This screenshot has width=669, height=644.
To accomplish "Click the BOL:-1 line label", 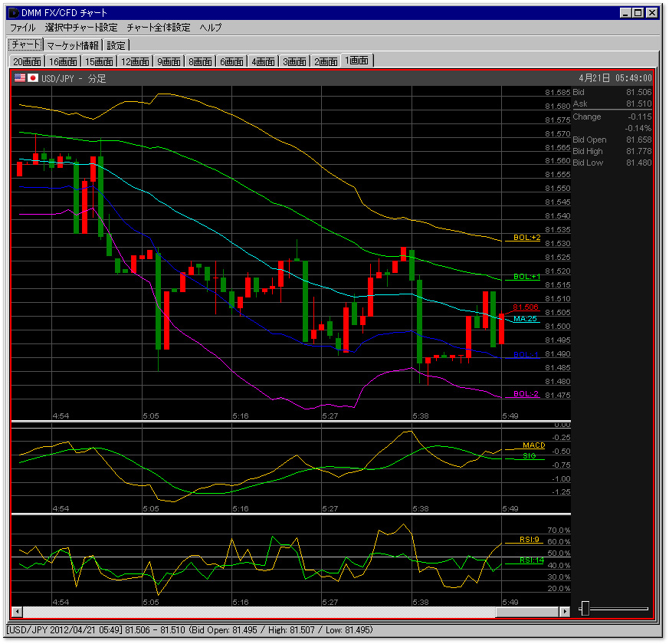I will coord(526,355).
